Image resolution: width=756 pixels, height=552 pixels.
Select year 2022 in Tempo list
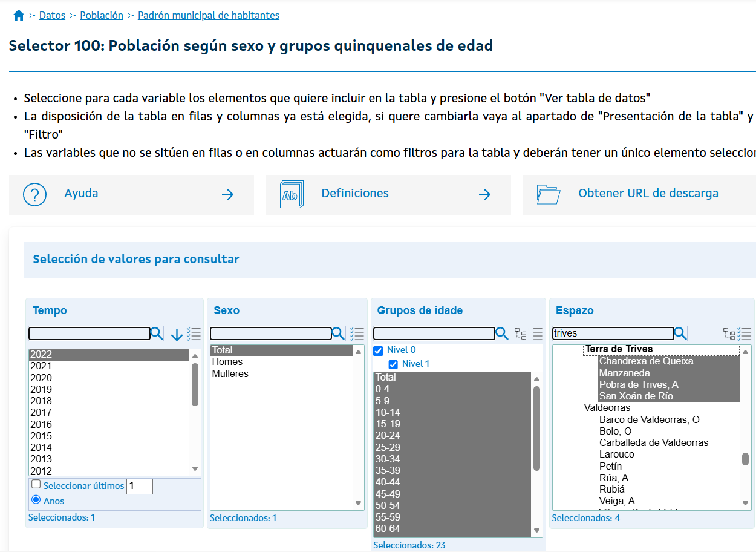[109, 355]
